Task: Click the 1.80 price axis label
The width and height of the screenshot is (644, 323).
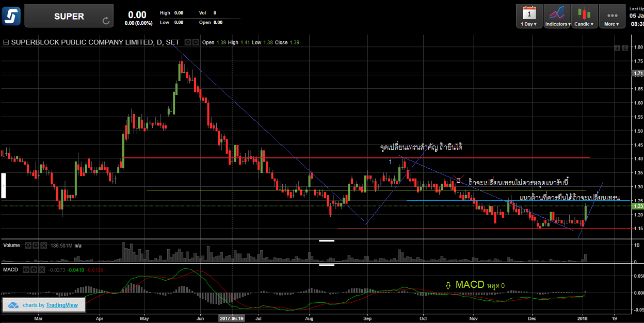Action: pyautogui.click(x=638, y=47)
